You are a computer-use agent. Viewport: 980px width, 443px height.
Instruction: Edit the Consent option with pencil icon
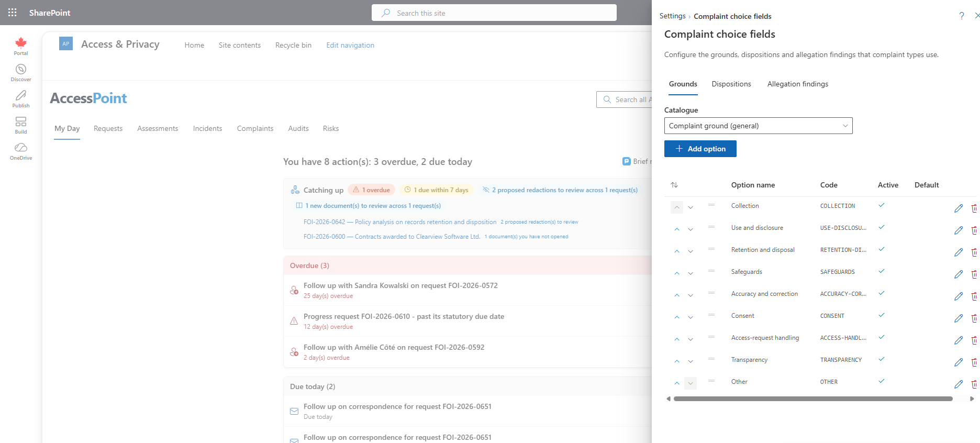pos(959,318)
